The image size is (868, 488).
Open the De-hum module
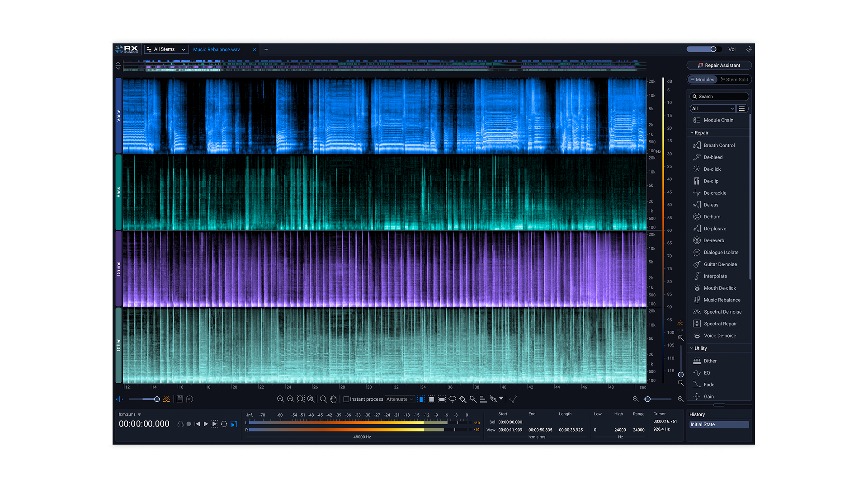[x=712, y=217]
